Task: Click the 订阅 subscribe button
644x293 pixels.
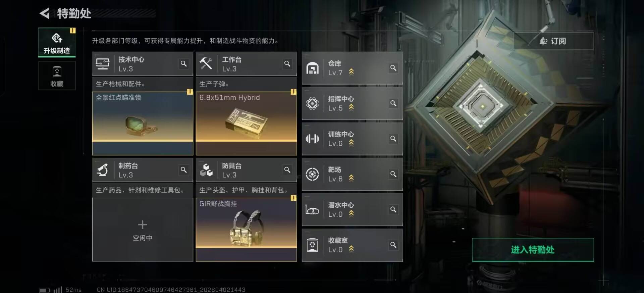Action: click(x=553, y=41)
